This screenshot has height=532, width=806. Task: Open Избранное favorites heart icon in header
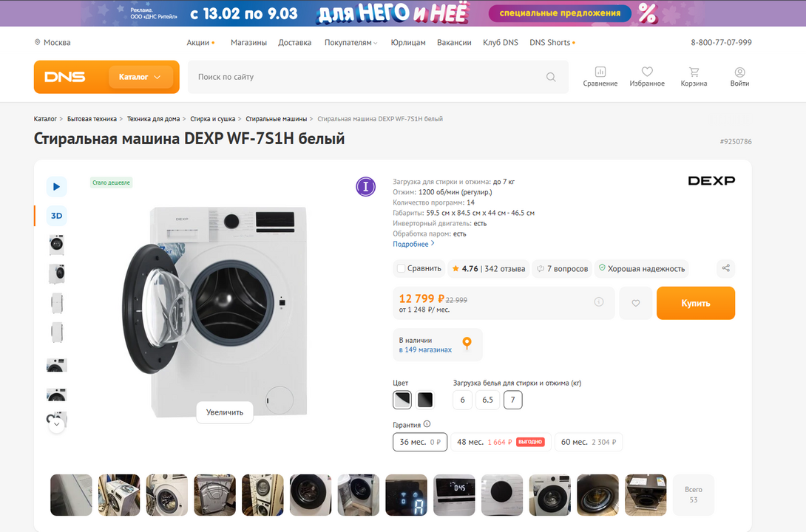point(647,72)
